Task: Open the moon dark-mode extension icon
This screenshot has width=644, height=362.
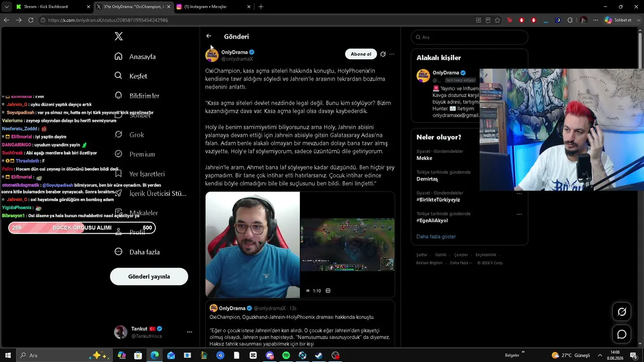Action: [x=557, y=20]
